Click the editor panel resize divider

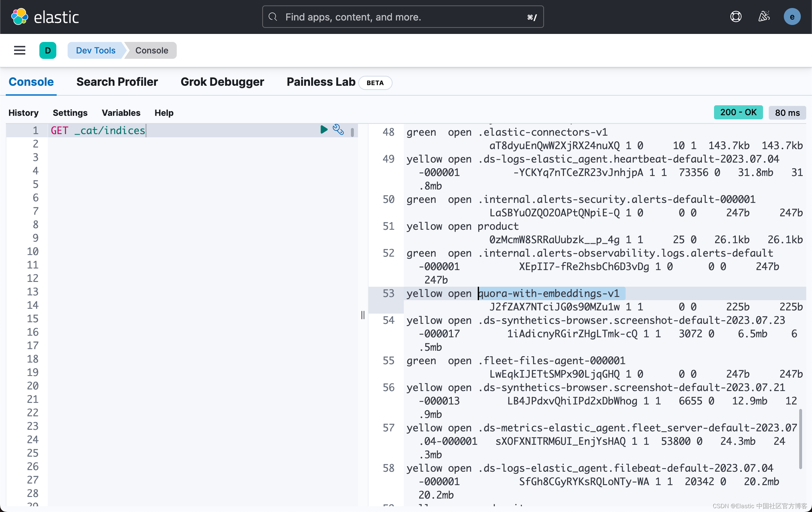pos(363,315)
